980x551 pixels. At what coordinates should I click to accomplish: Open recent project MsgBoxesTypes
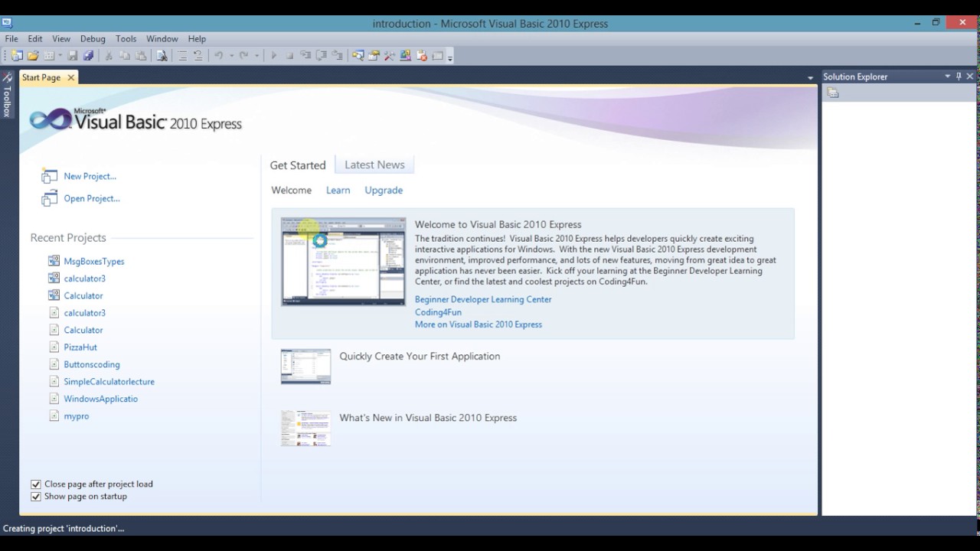click(94, 261)
